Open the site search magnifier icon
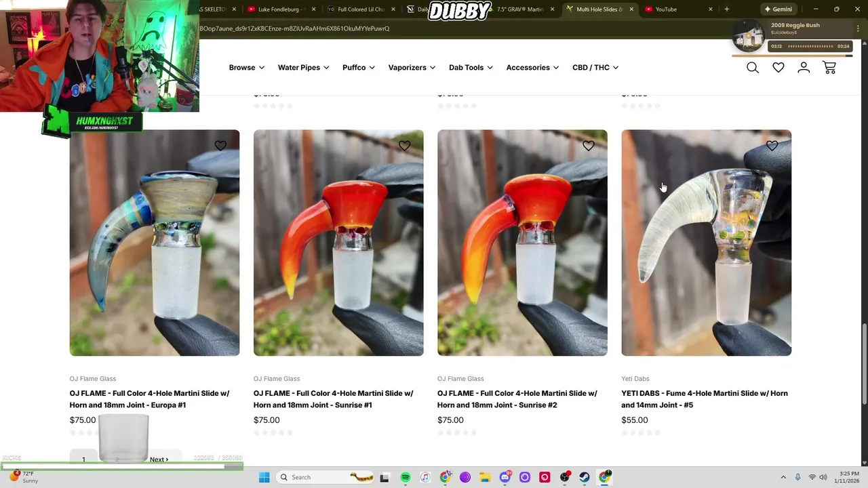The image size is (868, 488). click(753, 68)
